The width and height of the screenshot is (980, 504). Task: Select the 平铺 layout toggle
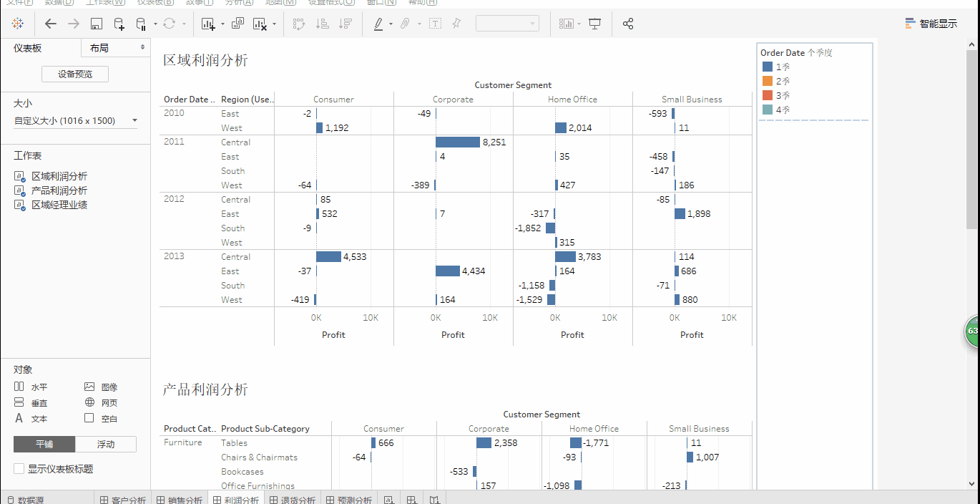click(44, 444)
